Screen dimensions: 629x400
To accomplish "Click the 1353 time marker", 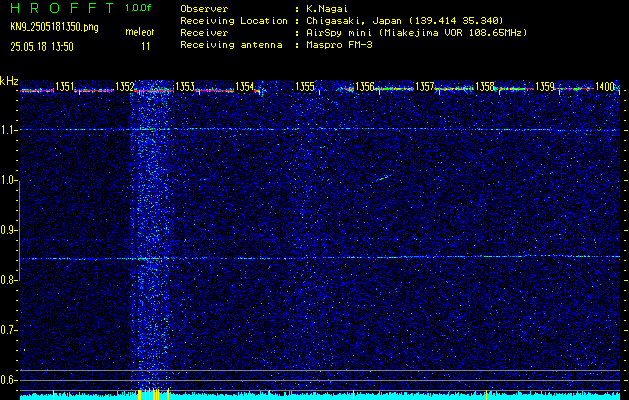I will click(x=185, y=87).
